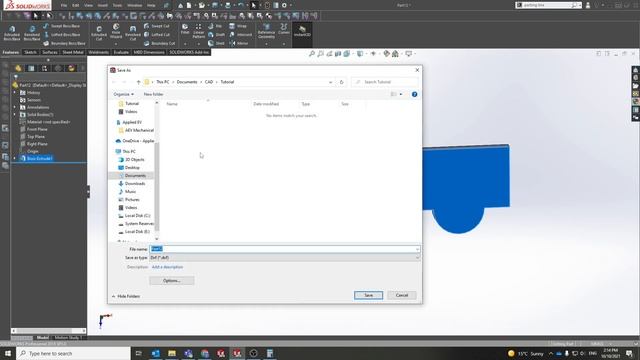This screenshot has height=360, width=640.
Task: Click the Search Tutorial field
Action: [384, 82]
